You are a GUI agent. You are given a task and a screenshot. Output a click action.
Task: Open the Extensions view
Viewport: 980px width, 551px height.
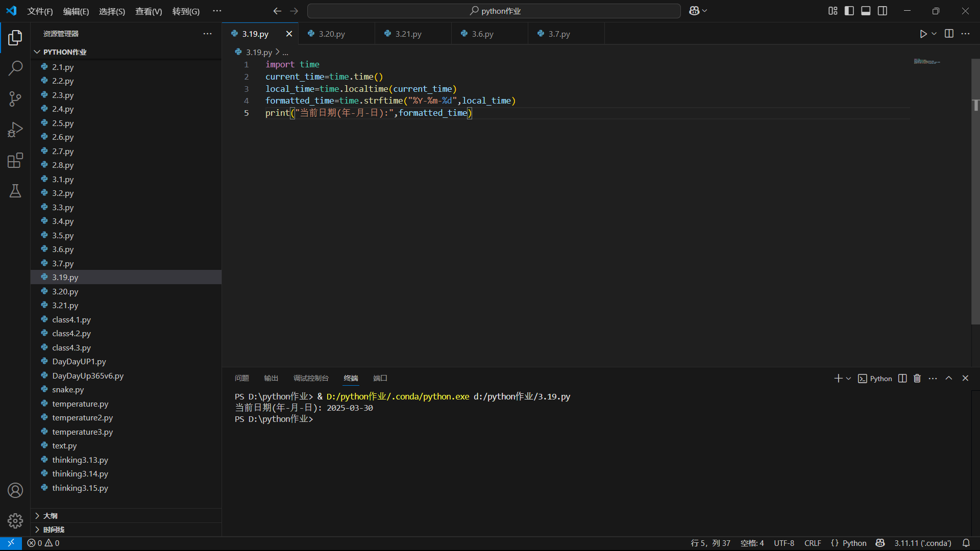[x=15, y=160]
